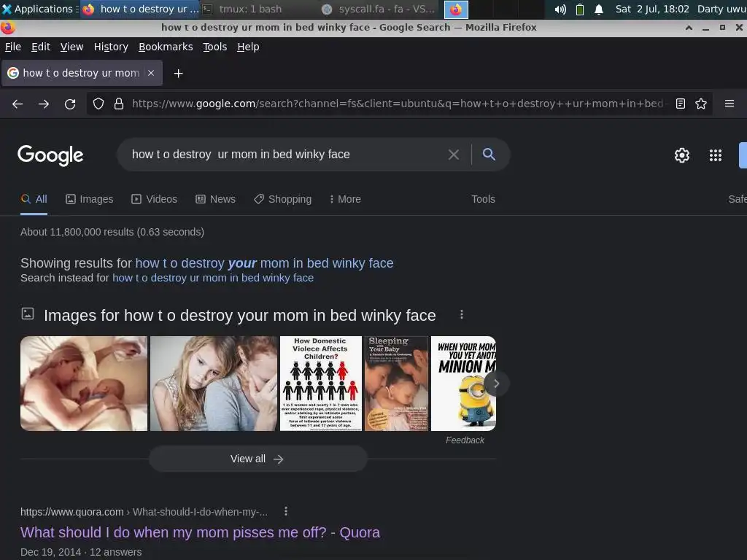
Task: Click the Firefox taskbar icon button
Action: 456,9
